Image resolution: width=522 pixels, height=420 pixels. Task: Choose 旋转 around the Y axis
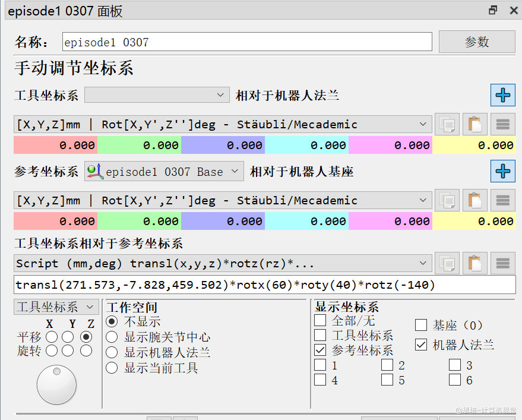(68, 350)
